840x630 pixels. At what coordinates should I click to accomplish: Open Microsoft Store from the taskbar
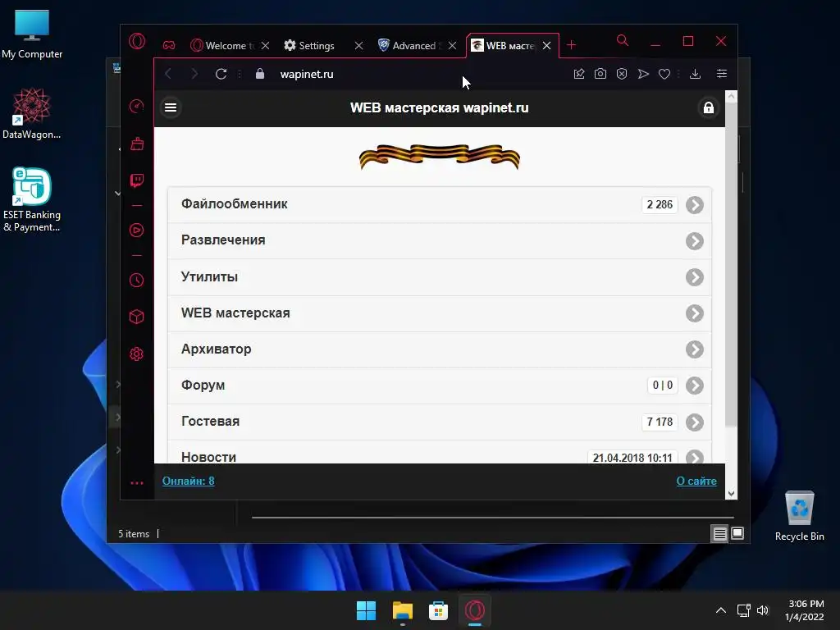438,610
